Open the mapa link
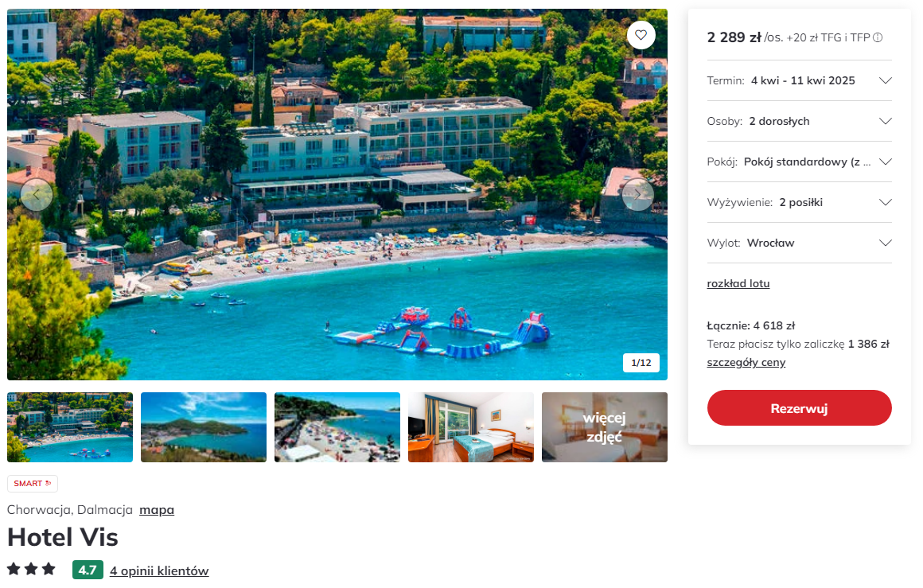 (157, 510)
